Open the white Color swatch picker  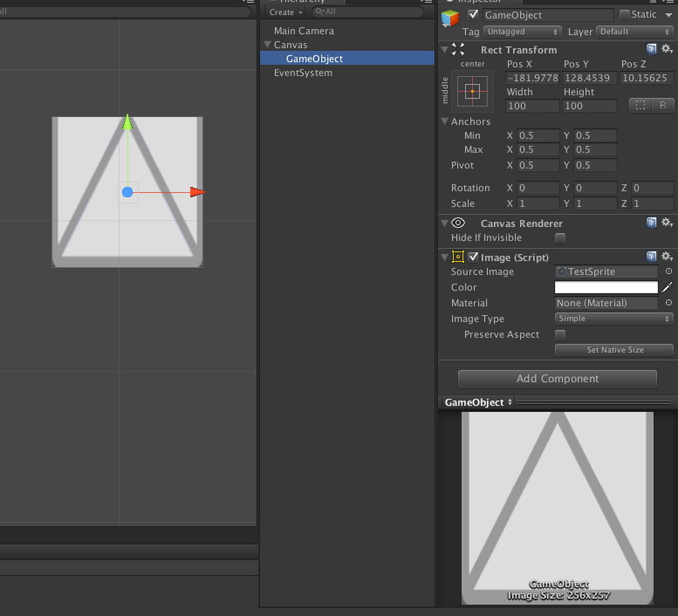click(606, 287)
